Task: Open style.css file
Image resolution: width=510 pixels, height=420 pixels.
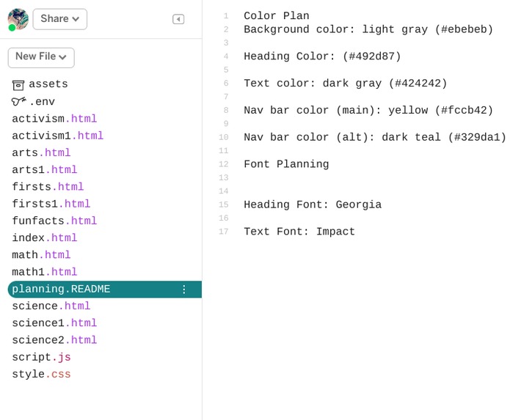Action: point(41,374)
